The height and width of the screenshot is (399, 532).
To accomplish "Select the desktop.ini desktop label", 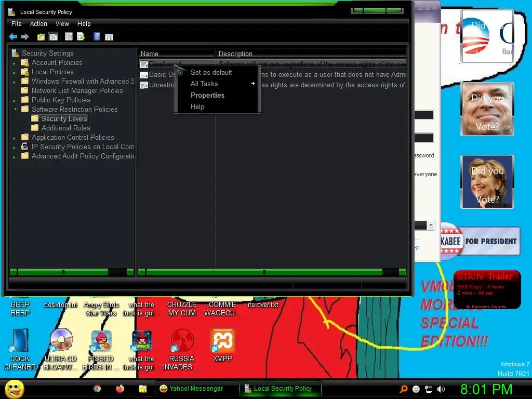I will [61, 304].
